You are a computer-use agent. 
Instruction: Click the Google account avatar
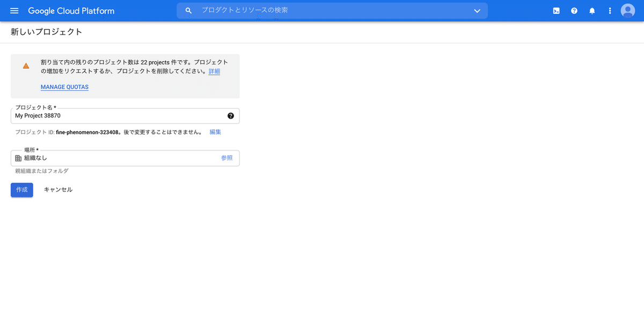[627, 10]
